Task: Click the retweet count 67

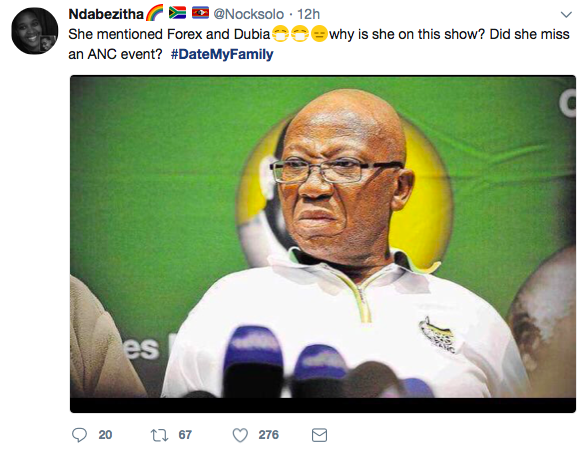Action: tap(185, 435)
